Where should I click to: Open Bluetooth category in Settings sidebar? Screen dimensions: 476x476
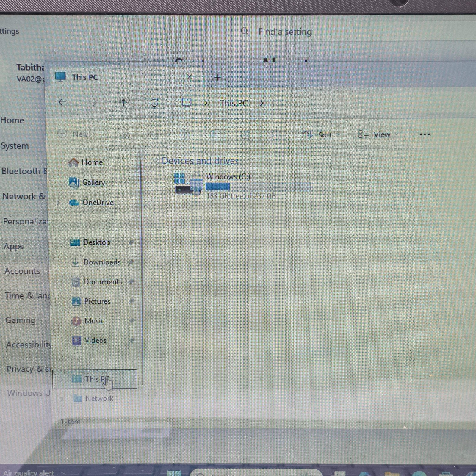click(24, 171)
